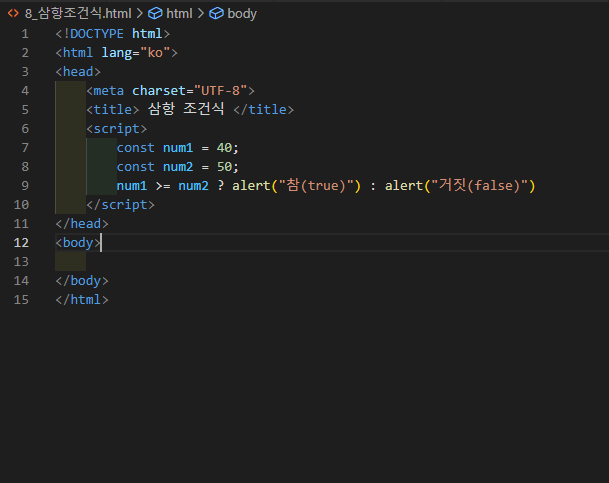This screenshot has height=483, width=609.
Task: Expand breadcrumb chevron after html
Action: 200,14
